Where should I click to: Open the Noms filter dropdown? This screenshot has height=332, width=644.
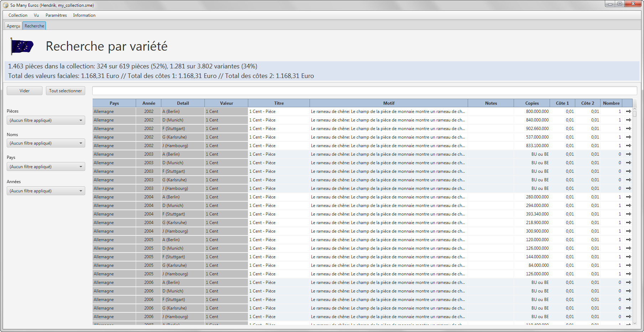(46, 143)
